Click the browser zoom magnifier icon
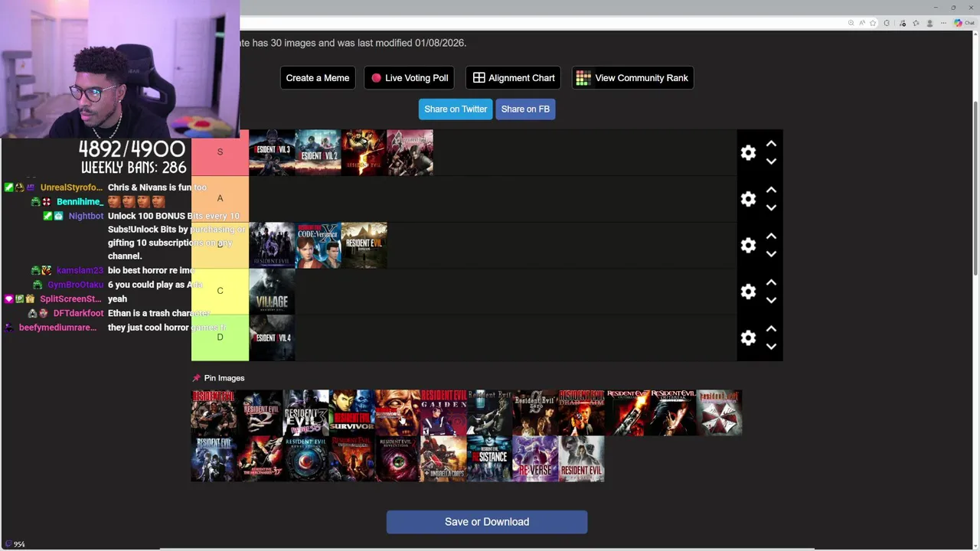 (851, 23)
